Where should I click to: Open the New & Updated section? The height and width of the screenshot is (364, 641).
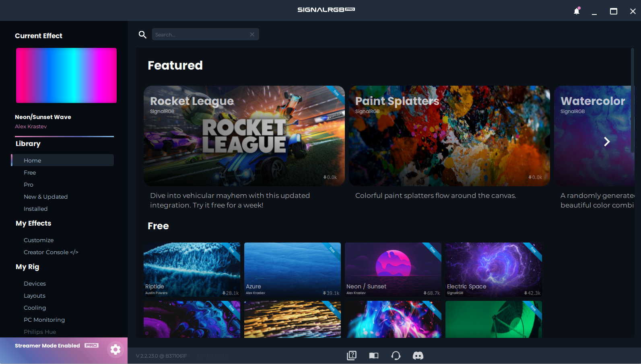45,197
